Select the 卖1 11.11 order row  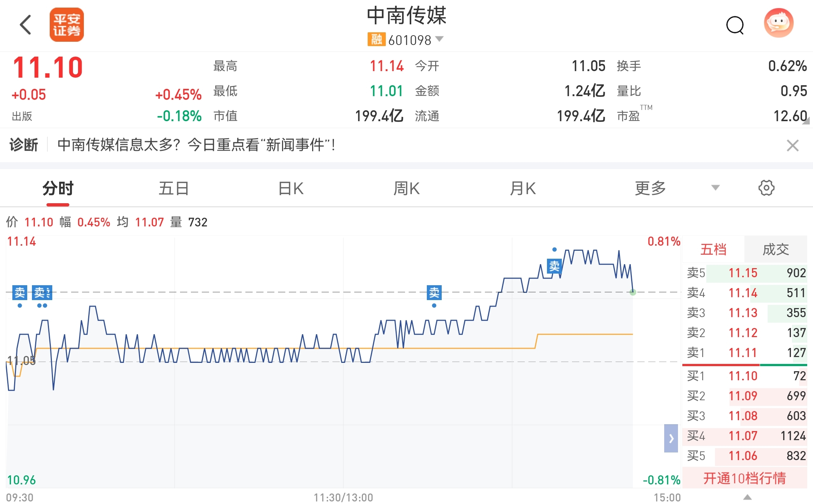point(745,353)
